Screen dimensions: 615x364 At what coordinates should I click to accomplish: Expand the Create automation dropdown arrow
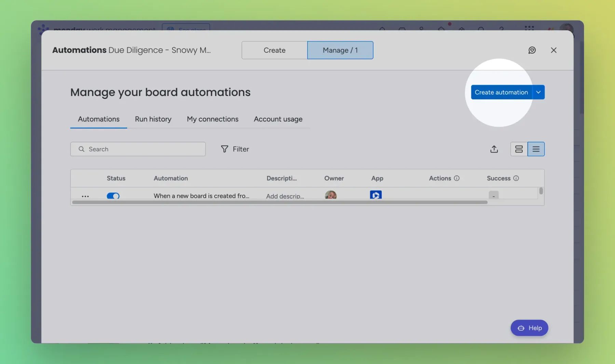click(538, 92)
